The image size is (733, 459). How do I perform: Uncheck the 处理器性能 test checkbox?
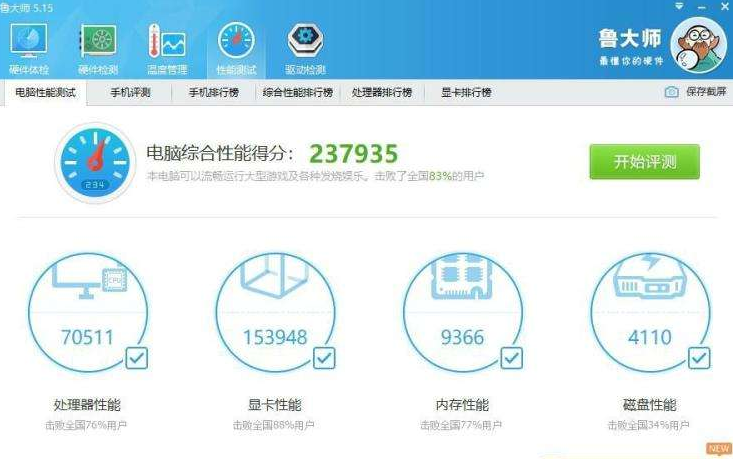pos(137,359)
